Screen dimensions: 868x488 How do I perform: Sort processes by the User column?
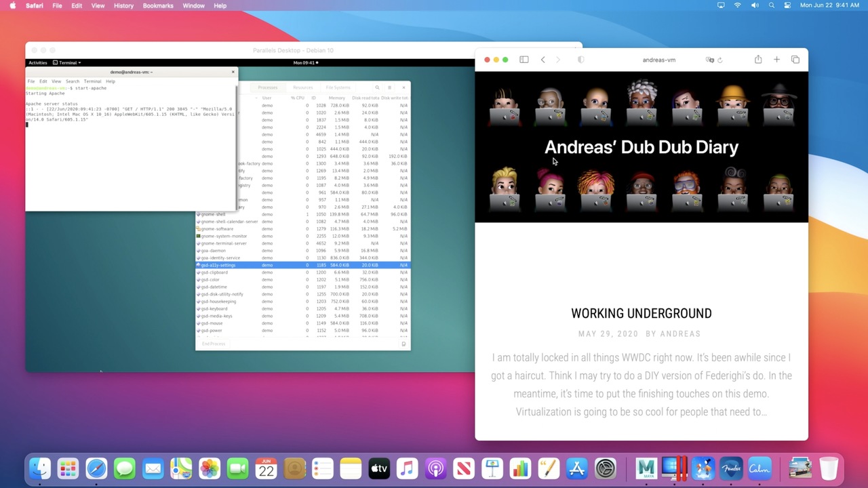tap(267, 98)
